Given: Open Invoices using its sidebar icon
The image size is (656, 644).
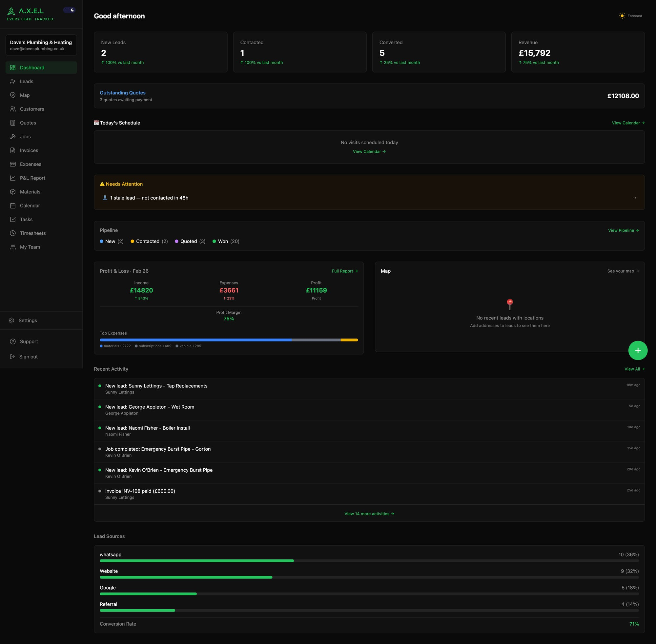Looking at the screenshot, I should [x=12, y=150].
